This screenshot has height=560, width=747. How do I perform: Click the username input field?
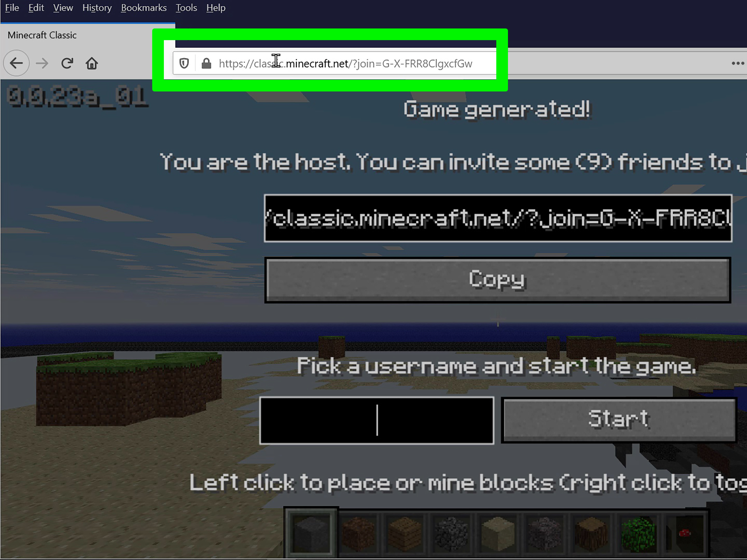tap(377, 419)
